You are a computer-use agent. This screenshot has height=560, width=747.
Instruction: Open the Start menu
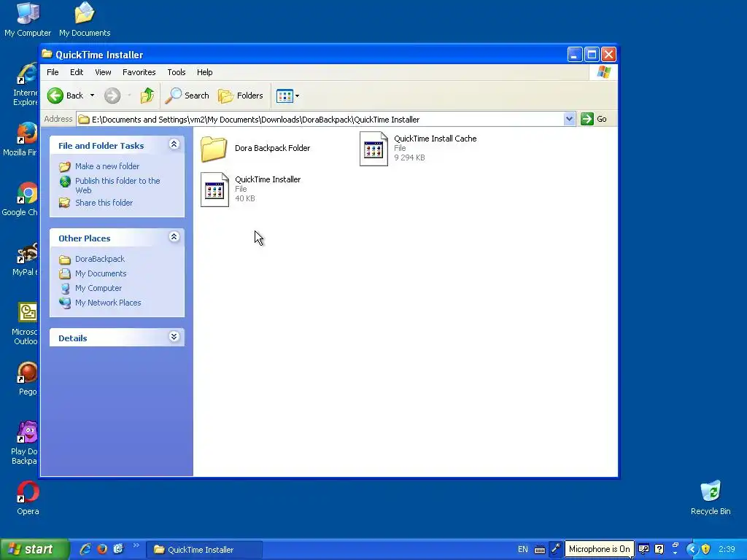(34, 549)
